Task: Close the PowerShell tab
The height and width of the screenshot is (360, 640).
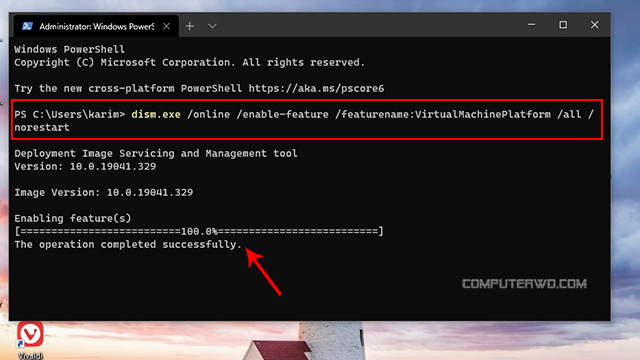Action: [x=167, y=26]
